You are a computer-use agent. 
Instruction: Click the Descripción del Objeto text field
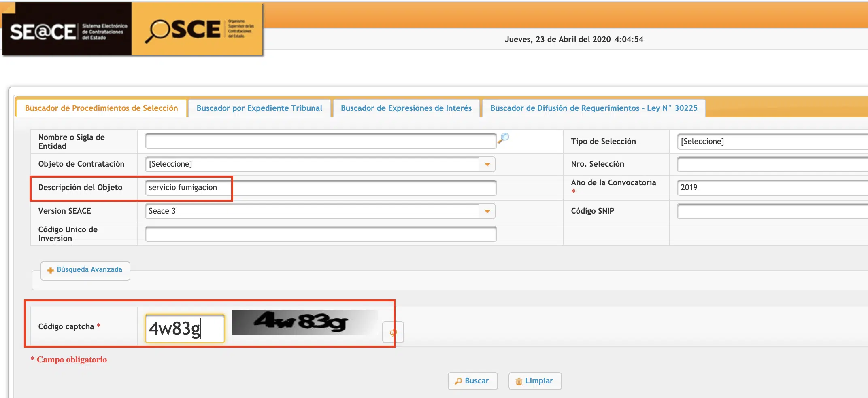[x=321, y=188]
